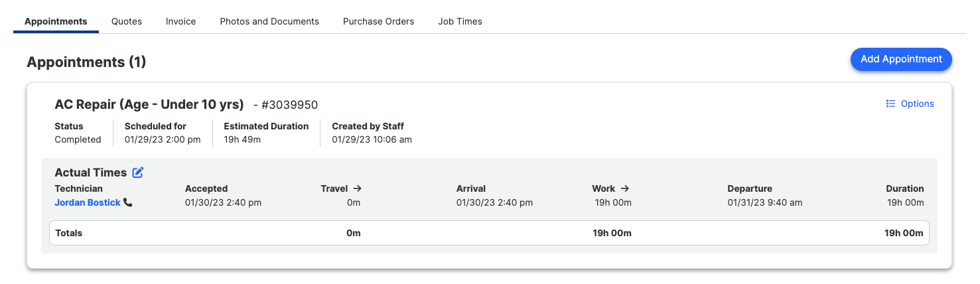Open the appointment Options menu

coord(910,104)
